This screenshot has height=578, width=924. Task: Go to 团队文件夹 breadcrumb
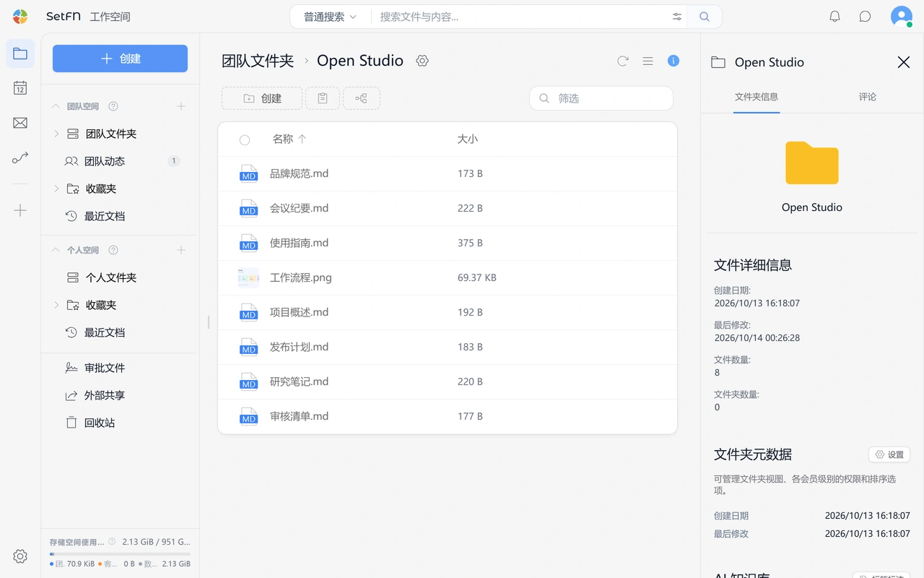pos(258,61)
